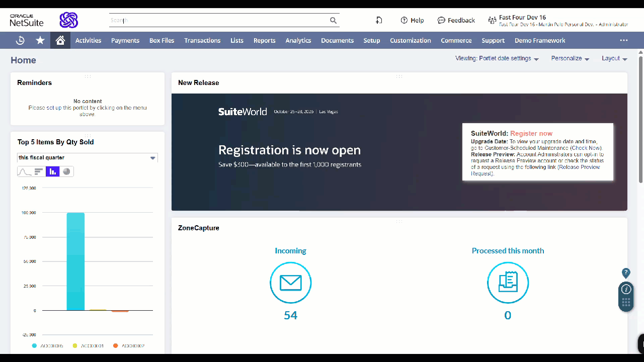Open the Demo Framework menu
This screenshot has width=644, height=362.
[x=540, y=40]
